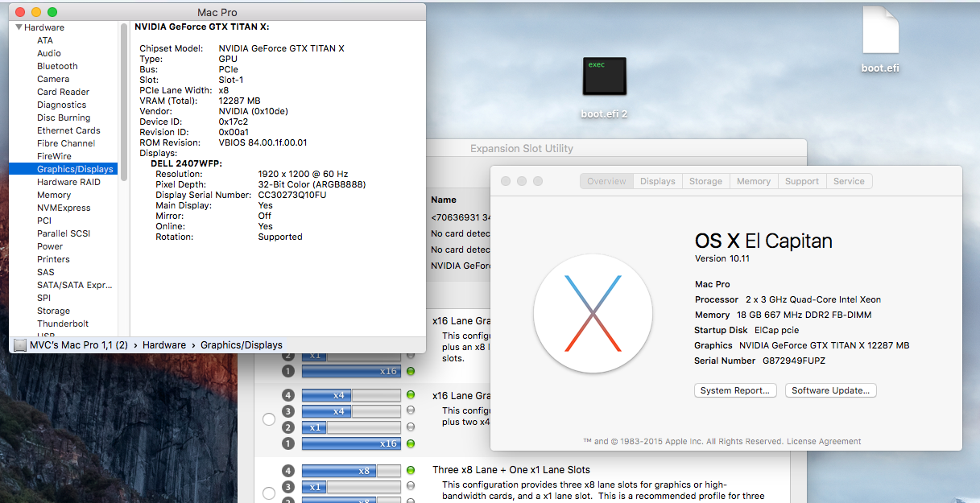
Task: Open the Service tab in About This Mac
Action: [849, 181]
